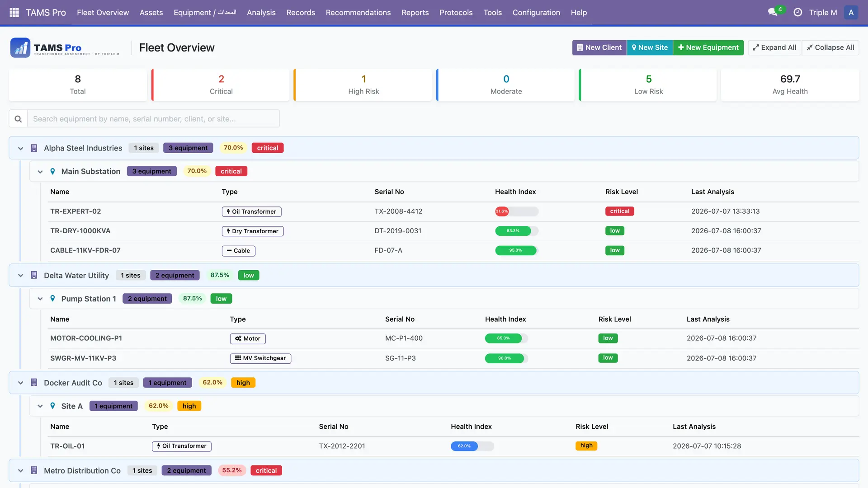Image resolution: width=868 pixels, height=488 pixels.
Task: Open the Help menu
Action: pyautogui.click(x=579, y=13)
